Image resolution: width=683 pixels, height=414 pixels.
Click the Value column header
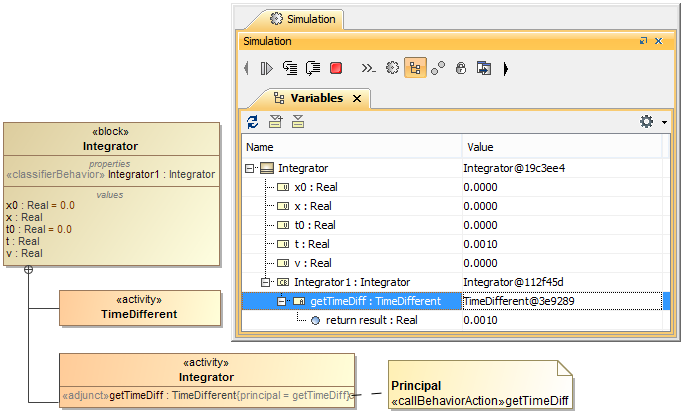(x=560, y=147)
